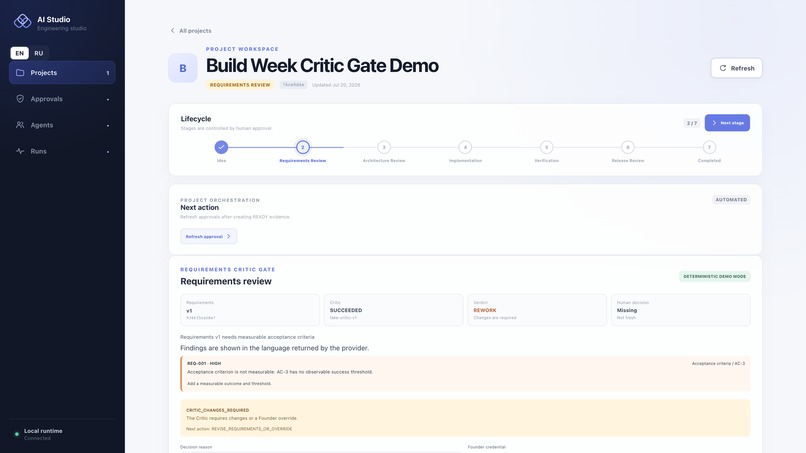Click the Projects count badge 1
806x453 pixels.
(108, 73)
